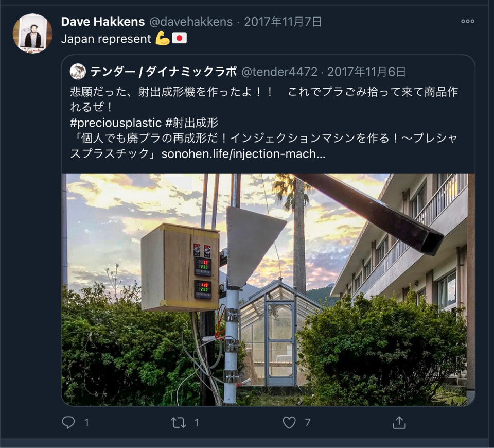Click the reply count number 1
The width and height of the screenshot is (494, 448).
86,422
